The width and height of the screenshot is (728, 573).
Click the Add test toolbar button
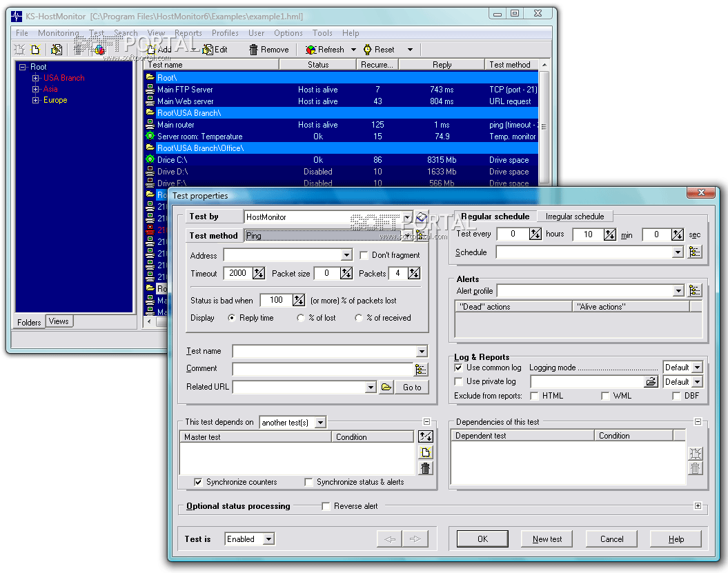[159, 49]
